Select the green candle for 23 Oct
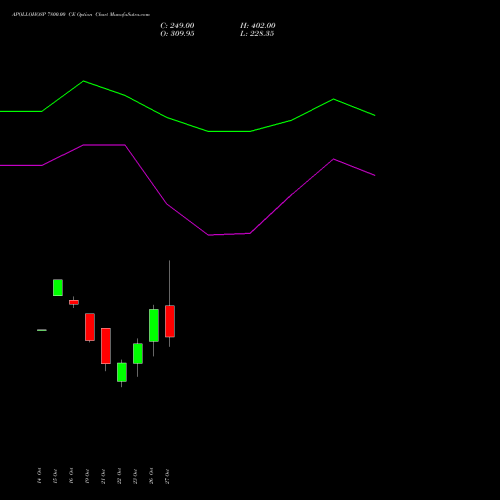 click(x=138, y=353)
